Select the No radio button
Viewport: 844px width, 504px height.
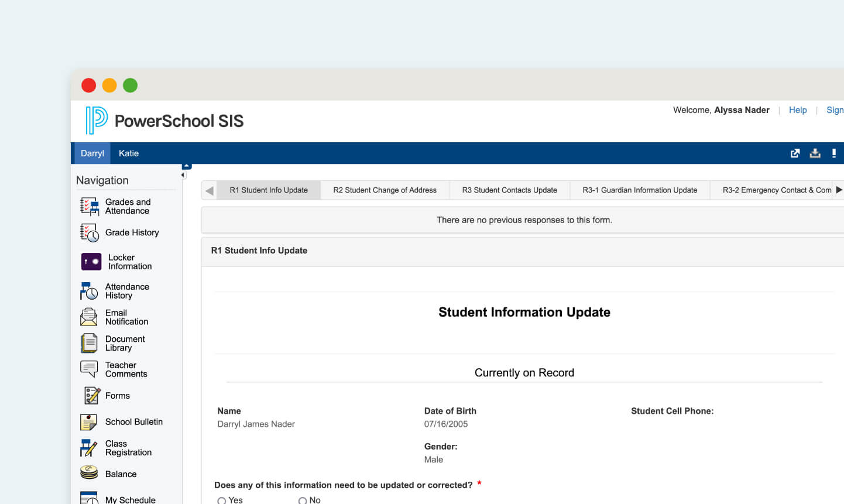(303, 500)
